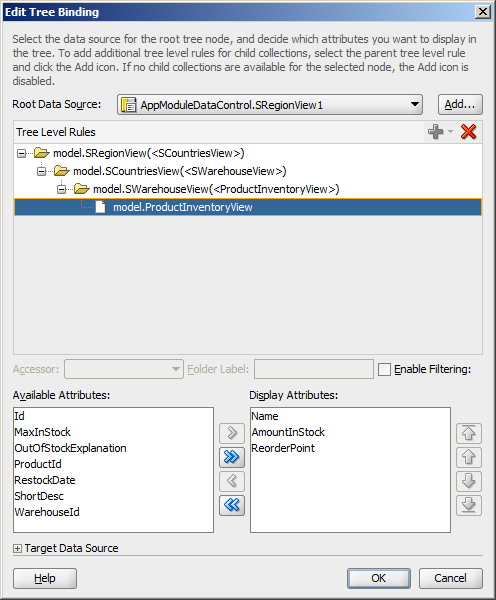
Task: Open the Root Data Source dropdown
Action: point(414,104)
